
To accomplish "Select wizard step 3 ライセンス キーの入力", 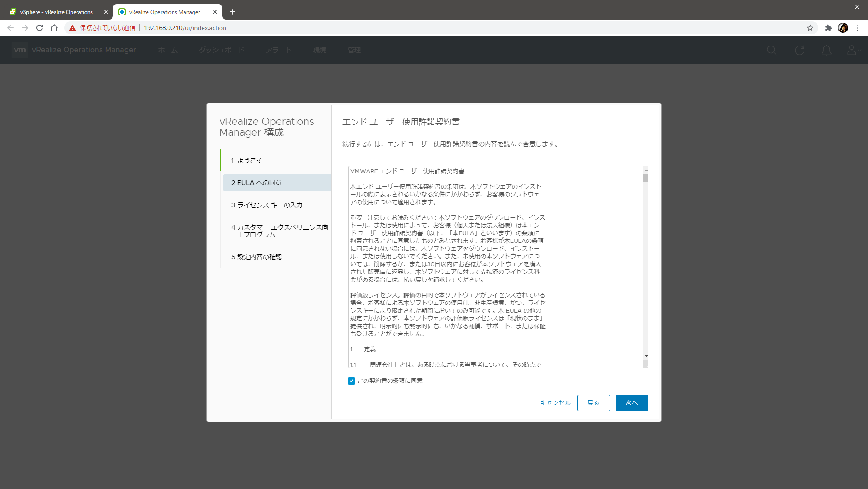I will (x=267, y=205).
